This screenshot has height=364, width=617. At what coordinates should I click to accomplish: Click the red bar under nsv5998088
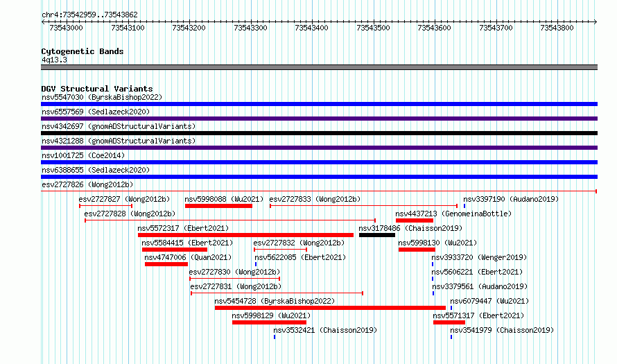tap(218, 206)
